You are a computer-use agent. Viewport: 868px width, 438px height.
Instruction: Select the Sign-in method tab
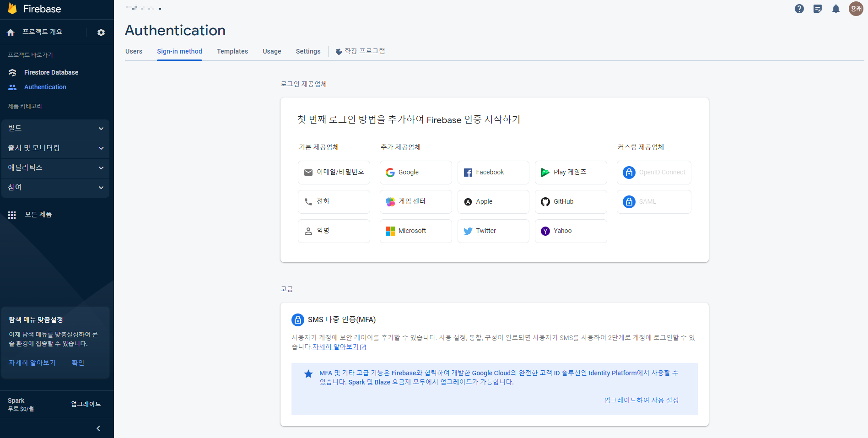coord(179,51)
